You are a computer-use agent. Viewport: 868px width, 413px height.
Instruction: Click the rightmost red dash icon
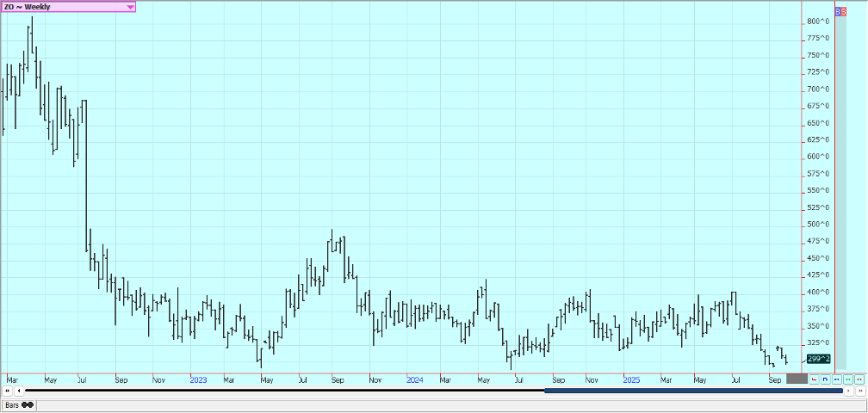(x=859, y=379)
